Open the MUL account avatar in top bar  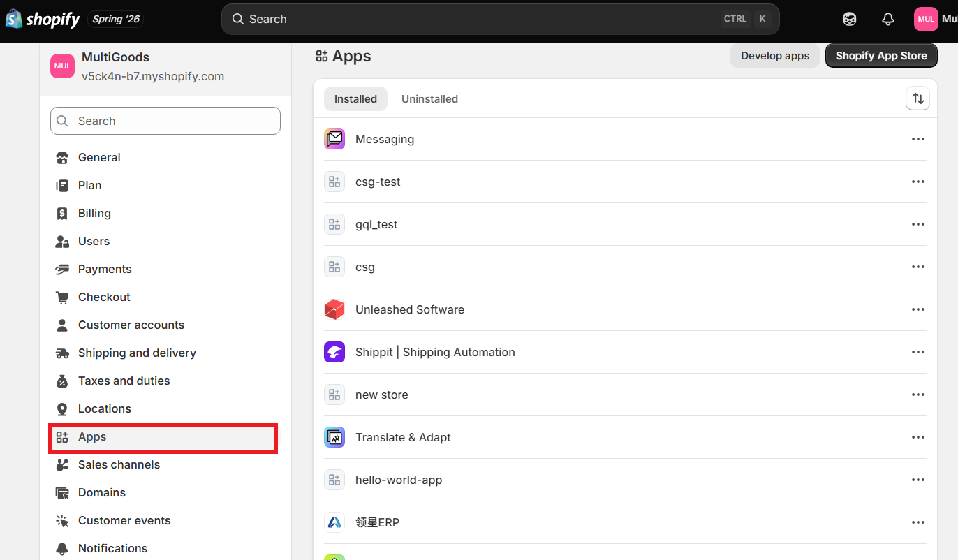tap(926, 19)
